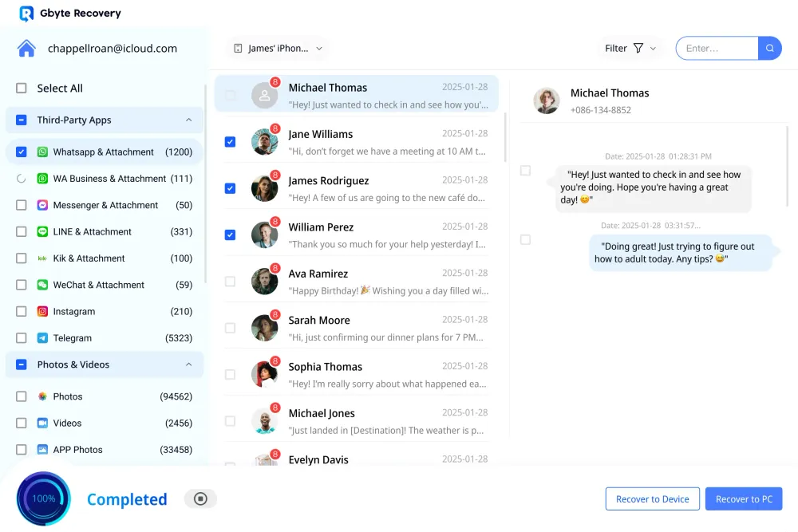Select the Telegram app icon
Screen dimensions: 798x532
41,337
